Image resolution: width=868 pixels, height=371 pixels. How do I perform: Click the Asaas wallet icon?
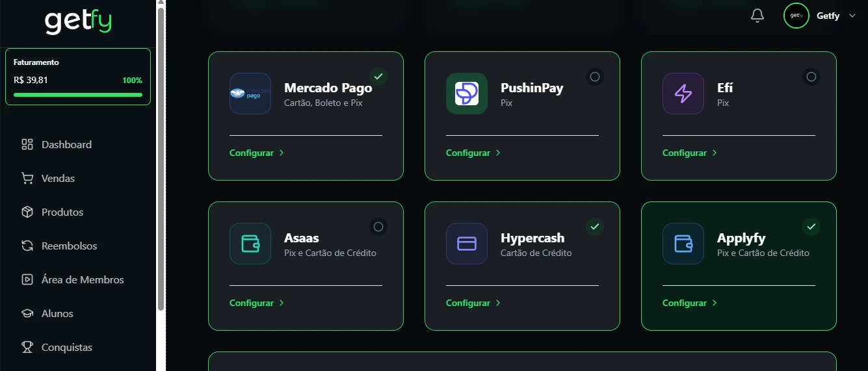tap(250, 244)
